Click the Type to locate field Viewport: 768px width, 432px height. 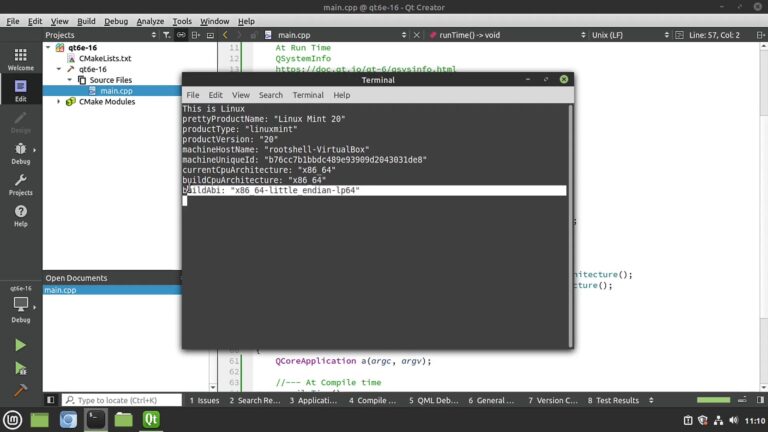pos(122,400)
